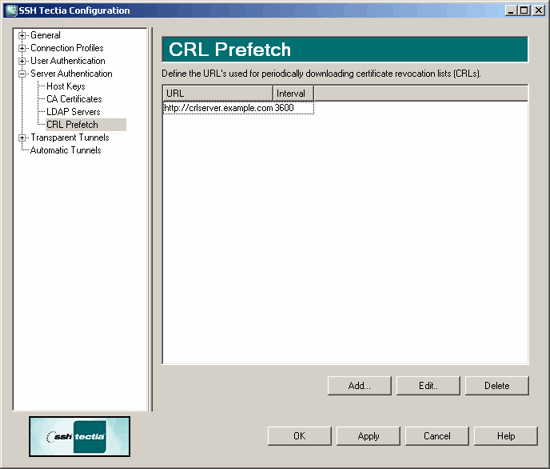Select General in the tree

45,35
